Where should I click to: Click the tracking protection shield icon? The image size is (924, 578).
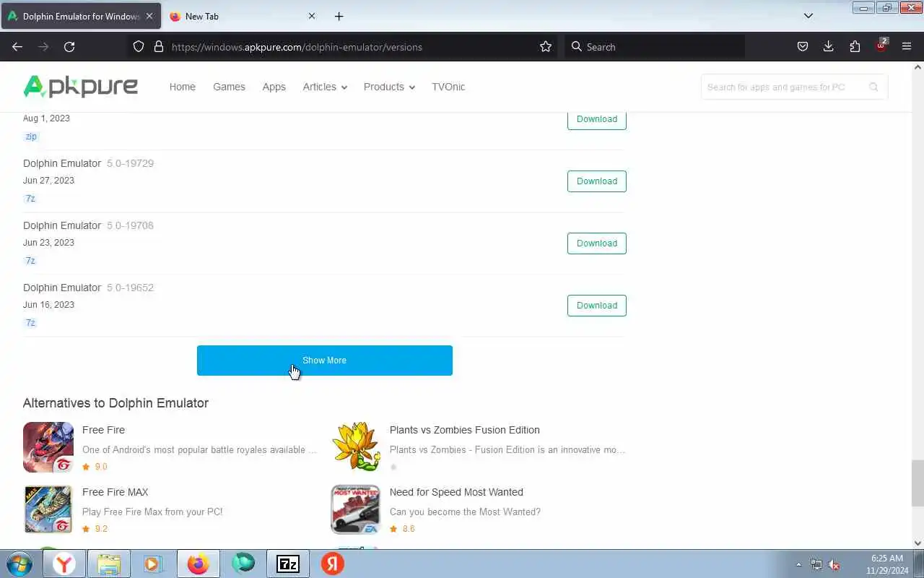coord(139,46)
